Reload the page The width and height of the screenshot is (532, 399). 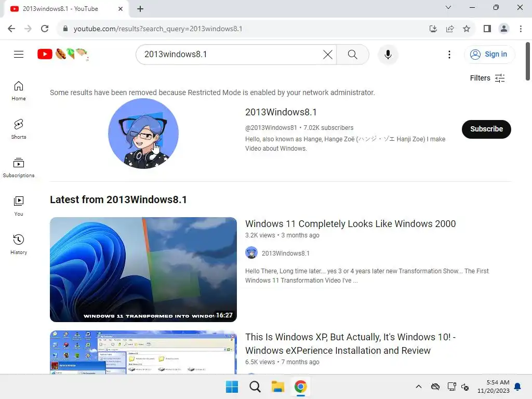pos(45,29)
